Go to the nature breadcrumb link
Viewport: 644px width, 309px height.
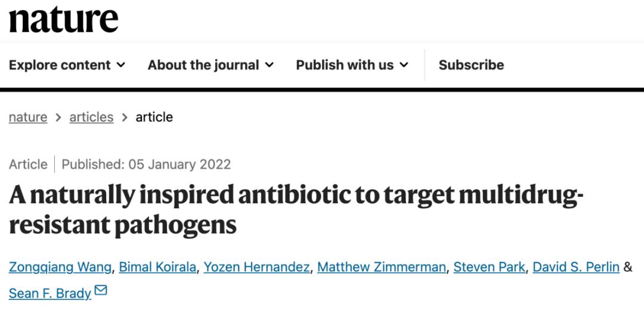click(28, 117)
